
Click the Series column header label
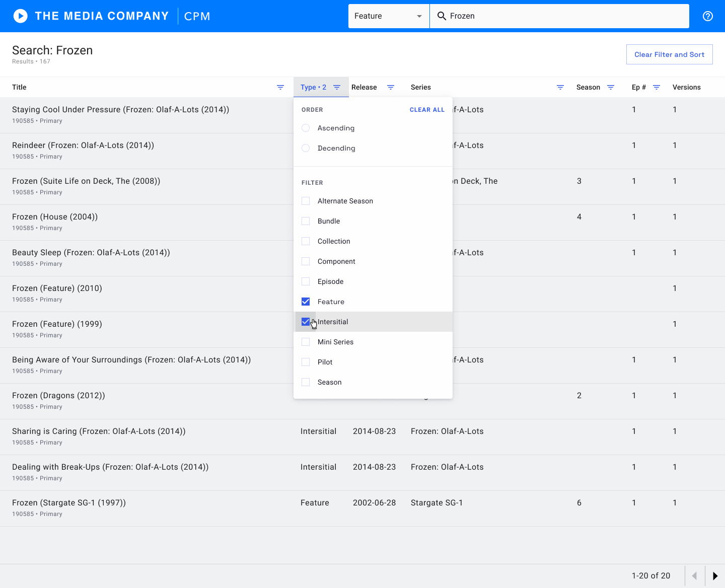pyautogui.click(x=420, y=87)
